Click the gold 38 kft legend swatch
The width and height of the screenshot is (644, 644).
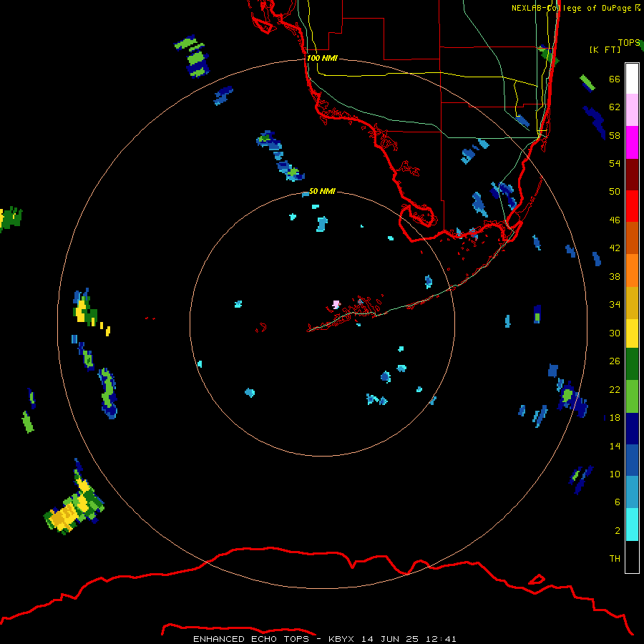(632, 303)
